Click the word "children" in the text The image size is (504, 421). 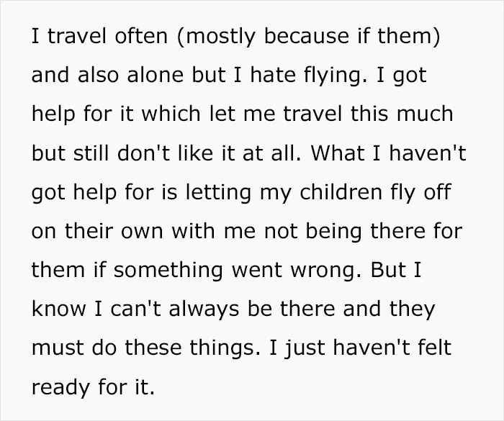(341, 192)
